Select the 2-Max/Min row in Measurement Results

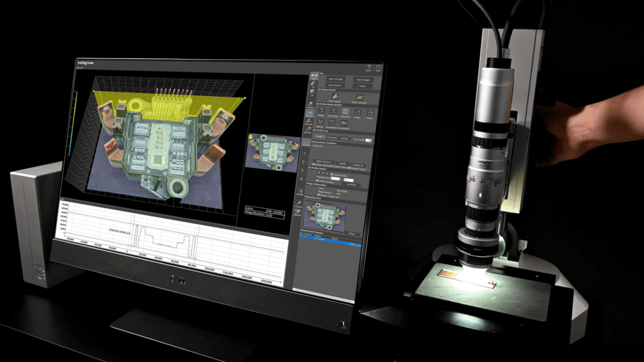pyautogui.click(x=326, y=238)
